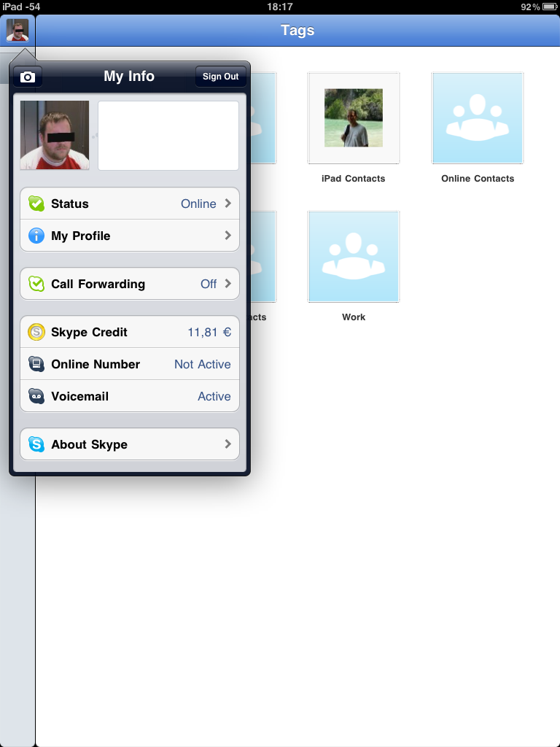Tap the profile photo in My Info
Image resolution: width=560 pixels, height=747 pixels.
(55, 136)
